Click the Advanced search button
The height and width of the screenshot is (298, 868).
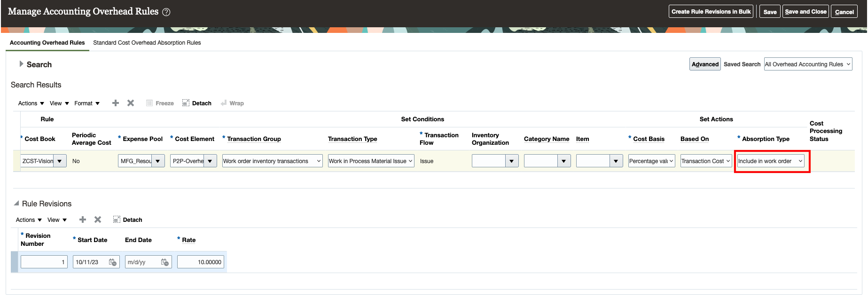coord(705,64)
